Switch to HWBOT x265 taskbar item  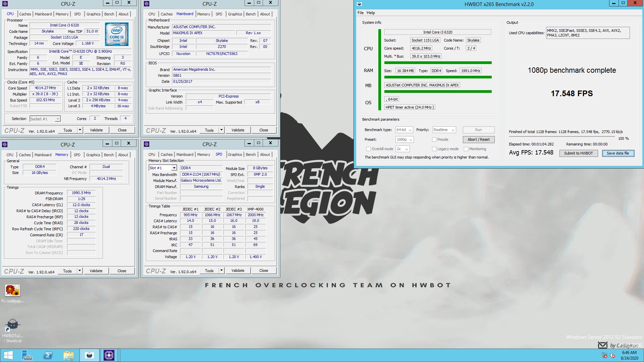coord(90,355)
